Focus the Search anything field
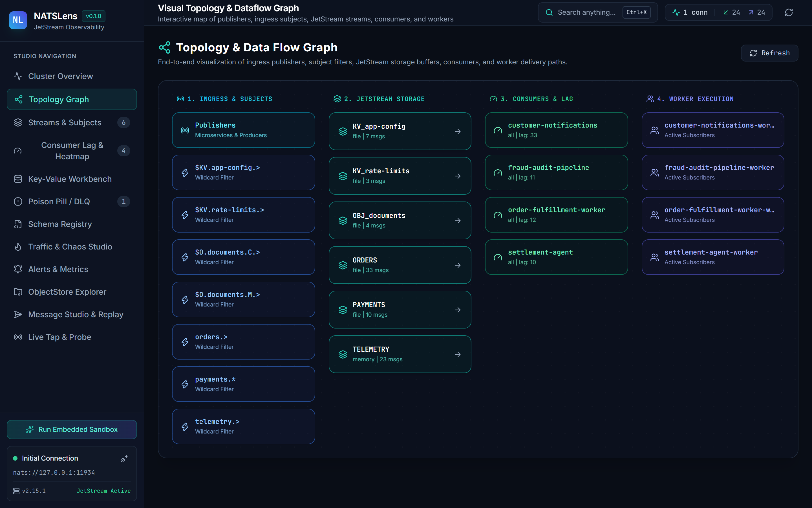This screenshot has height=508, width=812. pos(598,12)
